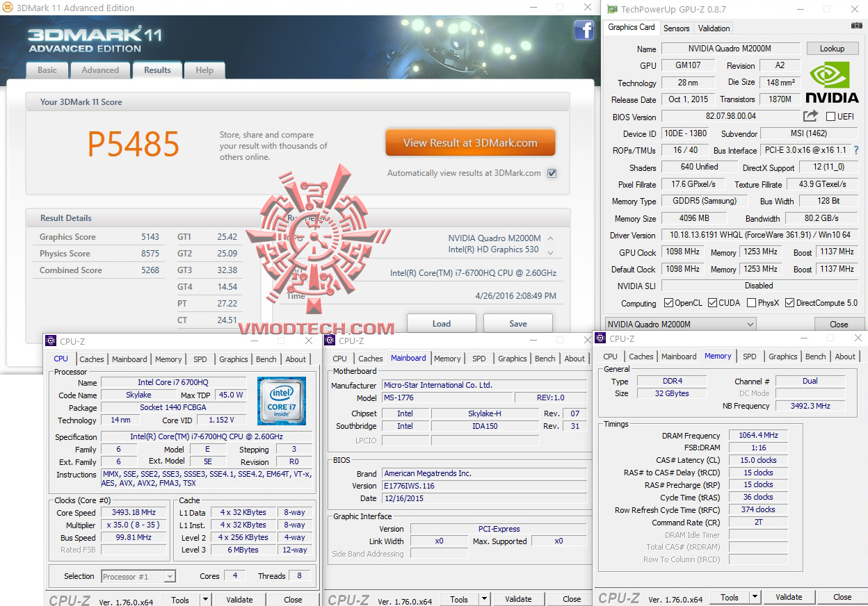Viewport: 868px width, 606px height.
Task: Share BIOS version via export arrow icon
Action: click(810, 116)
